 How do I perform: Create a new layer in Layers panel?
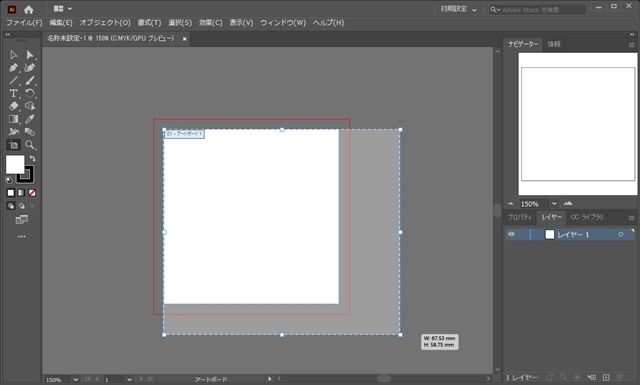(x=606, y=378)
